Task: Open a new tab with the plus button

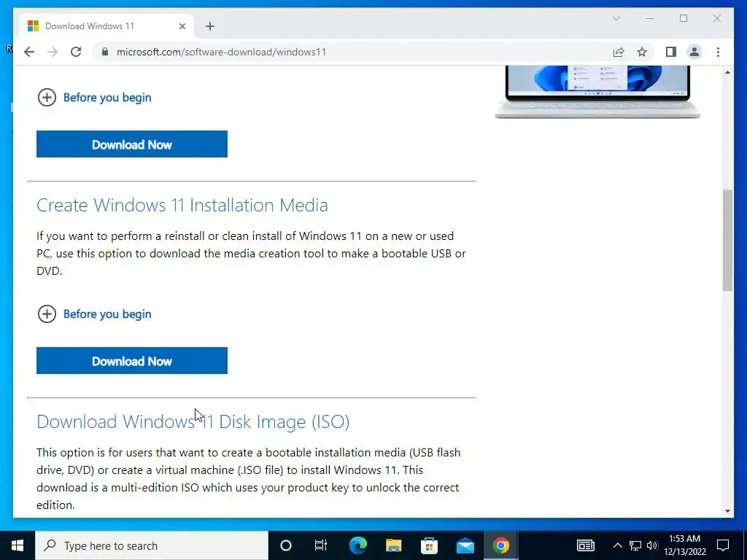Action: [x=210, y=26]
